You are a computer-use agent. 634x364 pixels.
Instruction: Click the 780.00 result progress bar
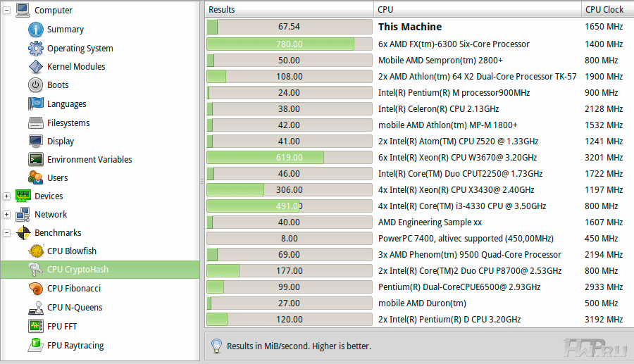click(x=289, y=44)
